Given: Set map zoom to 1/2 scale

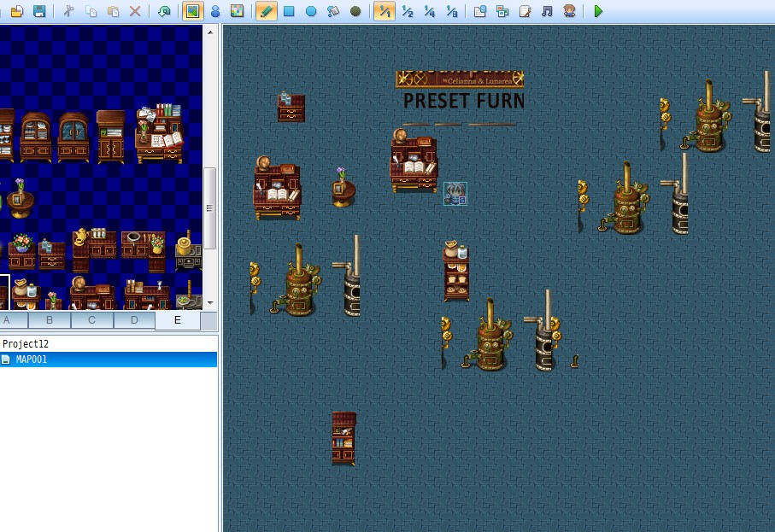Looking at the screenshot, I should click(408, 11).
